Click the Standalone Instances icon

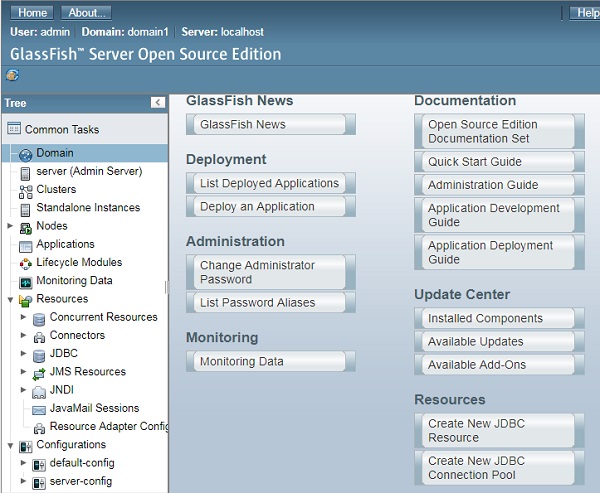[25, 210]
